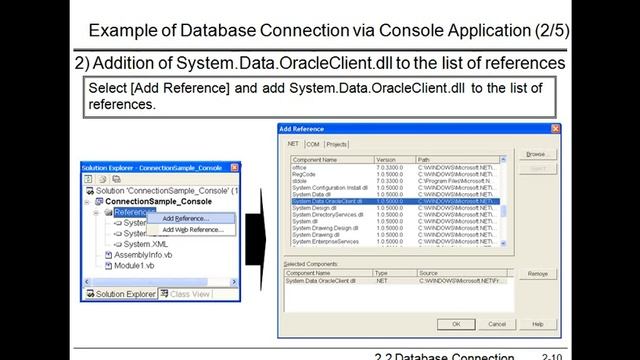This screenshot has width=640, height=360.
Task: Click the solution icon beside 'ConnectionSample_Console' solution
Action: 90,191
